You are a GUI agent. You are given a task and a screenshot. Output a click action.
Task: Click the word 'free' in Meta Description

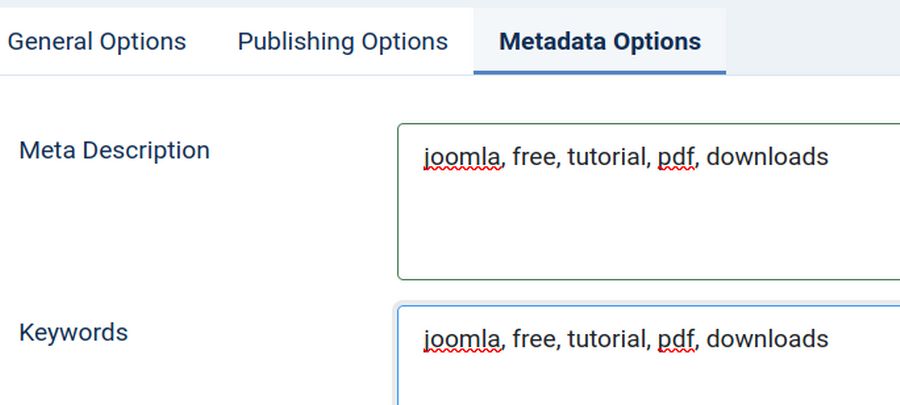pos(534,157)
